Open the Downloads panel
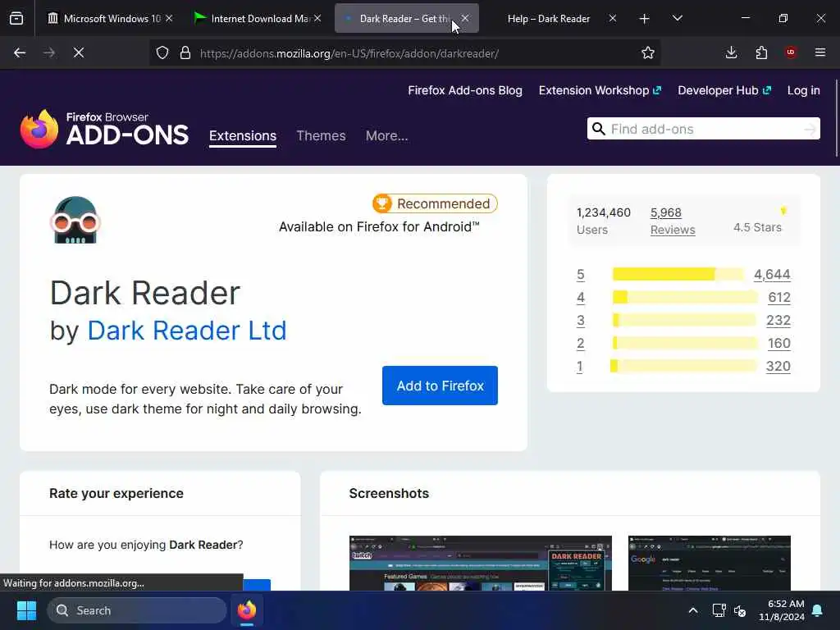The width and height of the screenshot is (840, 630). point(731,52)
